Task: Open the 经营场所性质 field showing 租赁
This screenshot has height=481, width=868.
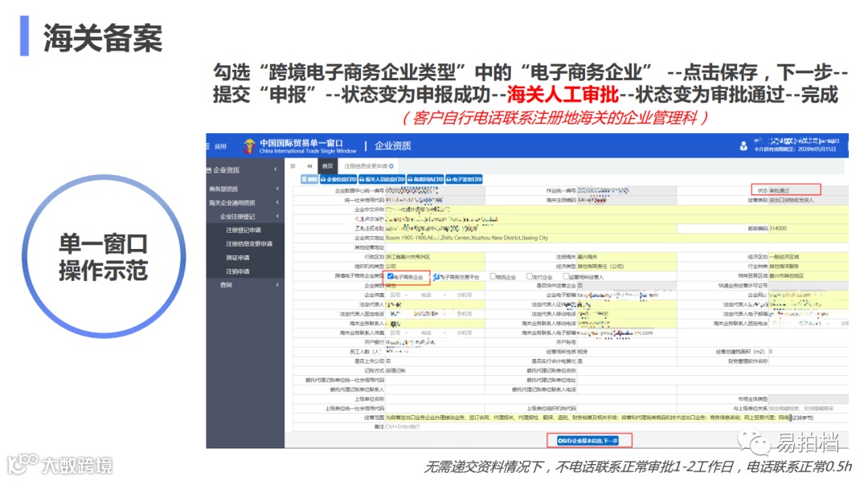Action: tap(626, 352)
